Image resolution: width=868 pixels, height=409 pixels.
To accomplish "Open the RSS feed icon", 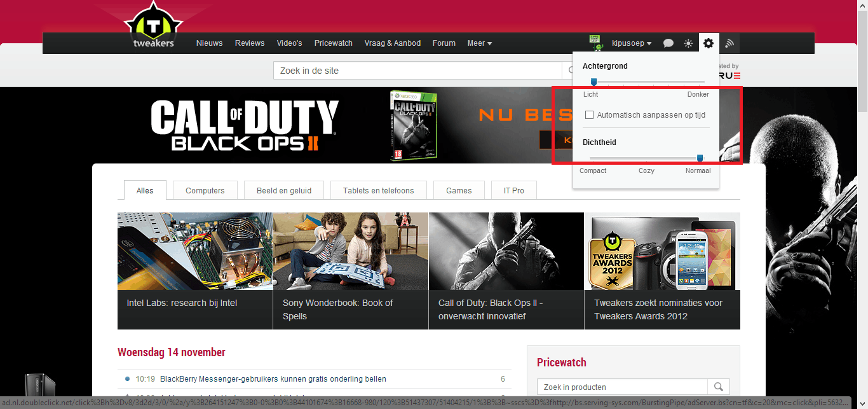I will tap(729, 43).
